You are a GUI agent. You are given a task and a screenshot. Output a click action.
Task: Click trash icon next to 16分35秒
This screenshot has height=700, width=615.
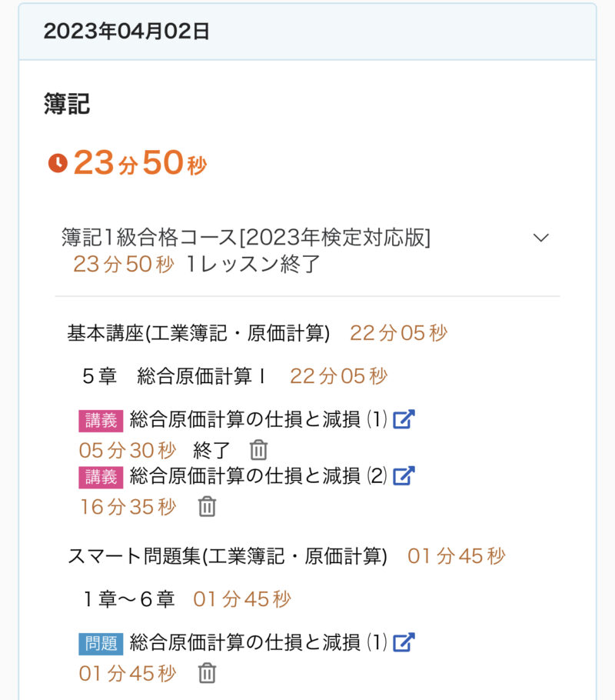tap(207, 507)
